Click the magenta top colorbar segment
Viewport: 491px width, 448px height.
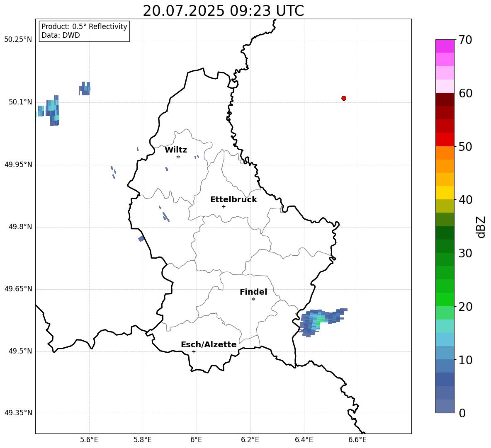point(445,46)
